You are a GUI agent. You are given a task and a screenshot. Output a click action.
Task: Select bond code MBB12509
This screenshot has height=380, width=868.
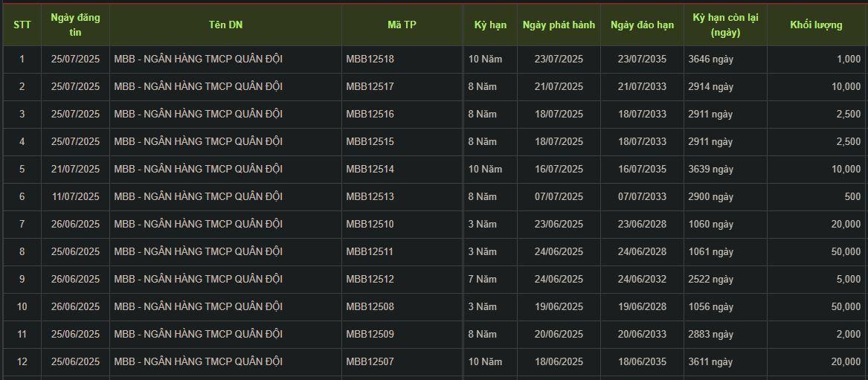click(370, 334)
